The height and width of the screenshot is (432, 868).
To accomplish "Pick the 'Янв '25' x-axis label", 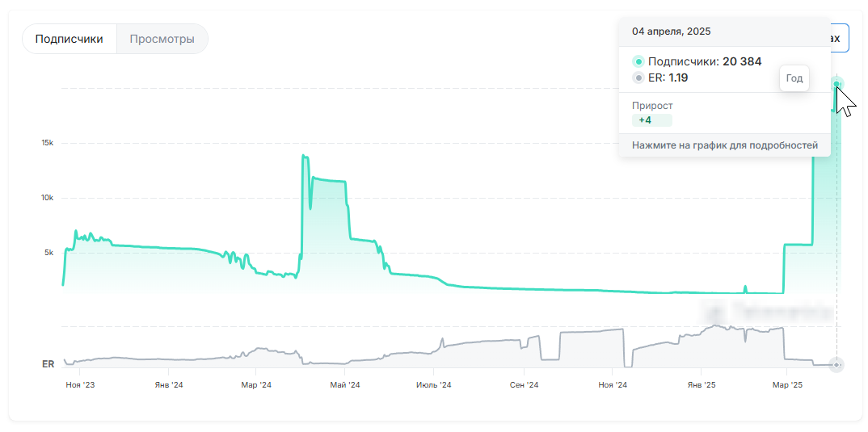I will pos(699,385).
